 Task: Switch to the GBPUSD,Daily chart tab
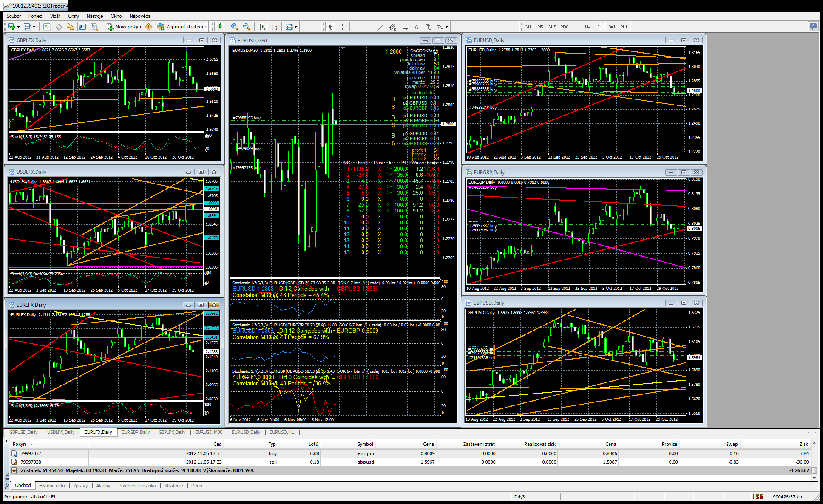point(23,432)
